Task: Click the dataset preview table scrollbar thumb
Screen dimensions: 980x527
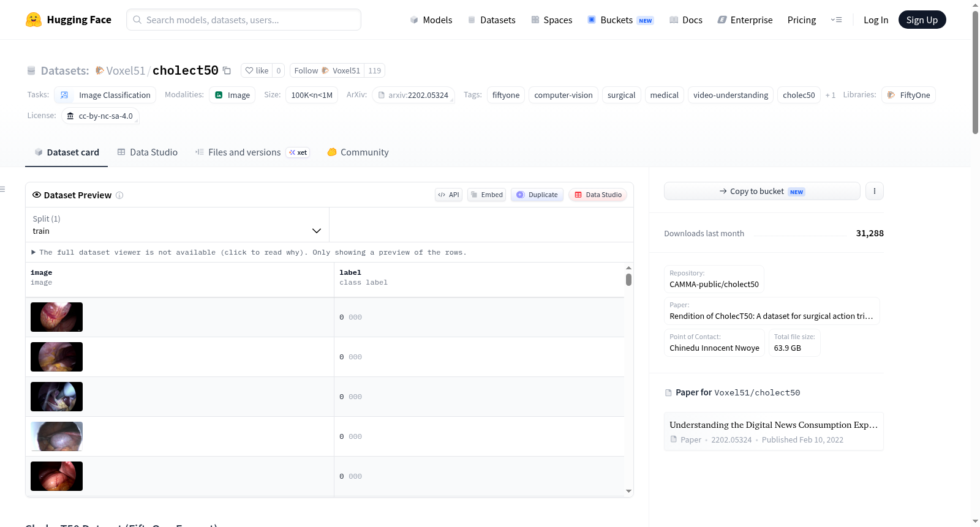Action: click(628, 280)
